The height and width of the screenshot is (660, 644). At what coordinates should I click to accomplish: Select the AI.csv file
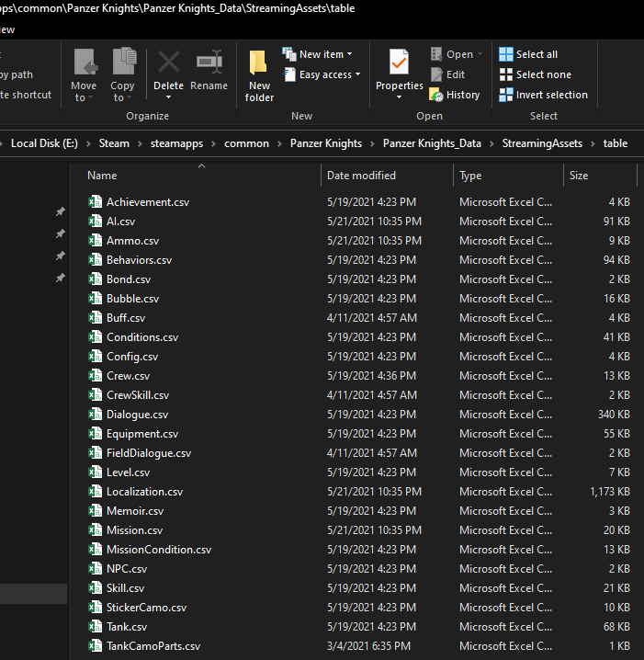(120, 221)
